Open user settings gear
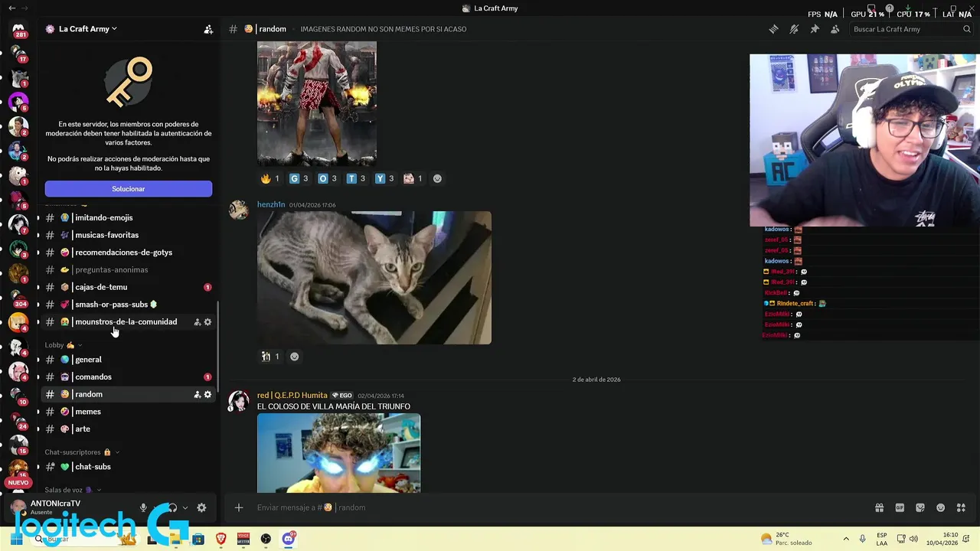 coord(201,507)
